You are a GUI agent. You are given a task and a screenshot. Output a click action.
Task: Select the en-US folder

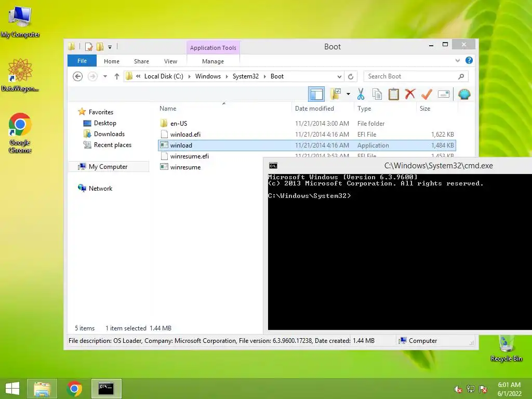307,124
